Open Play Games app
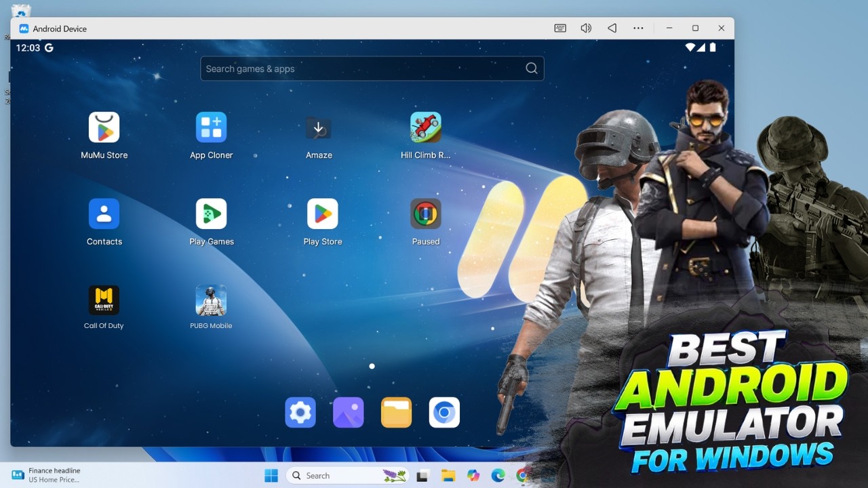Image resolution: width=868 pixels, height=488 pixels. click(211, 213)
